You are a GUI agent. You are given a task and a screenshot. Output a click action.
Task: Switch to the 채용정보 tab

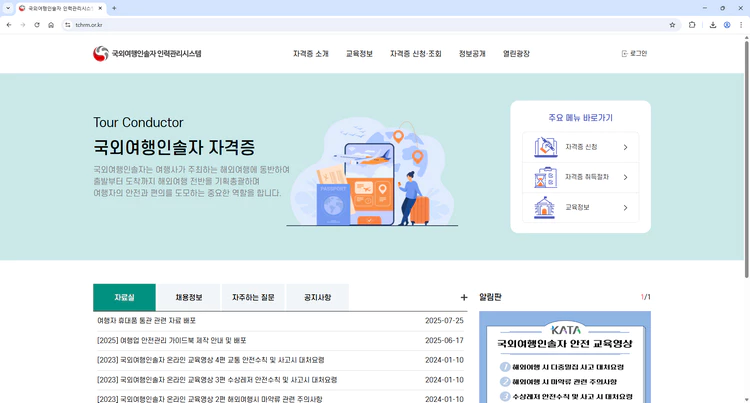[x=188, y=297]
